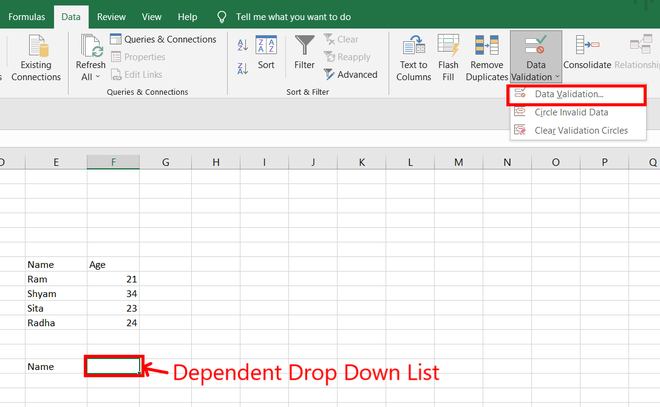Click the cell with value 34
Image resolution: width=660 pixels, height=407 pixels.
point(113,294)
